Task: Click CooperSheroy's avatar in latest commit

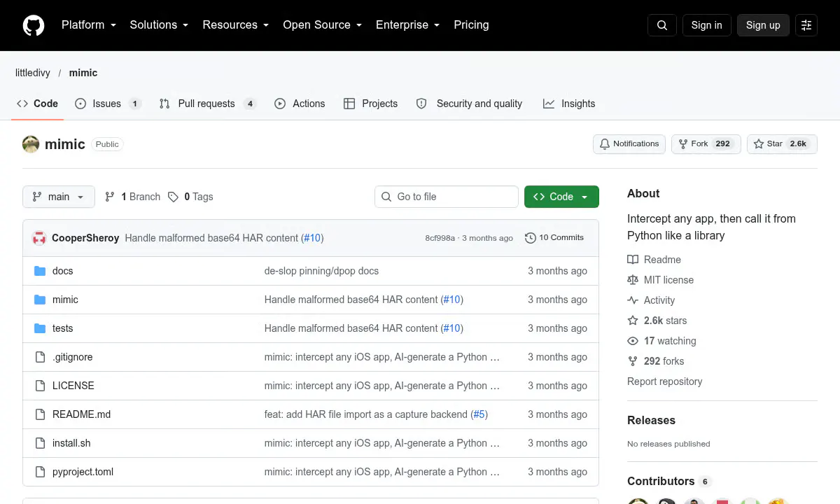Action: coord(39,238)
